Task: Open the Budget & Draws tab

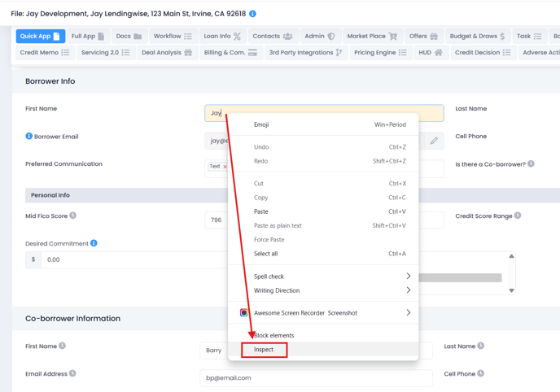Action: tap(478, 36)
